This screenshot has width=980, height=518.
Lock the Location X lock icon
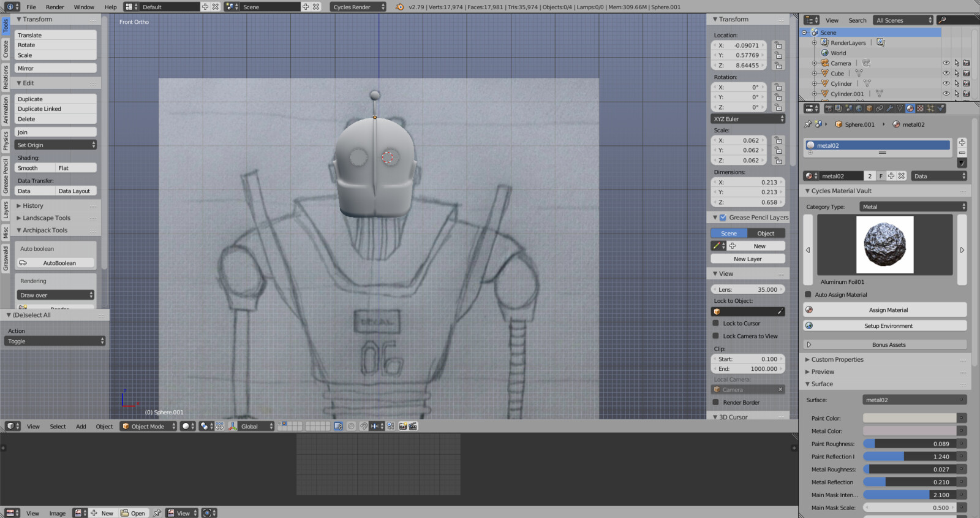click(x=778, y=45)
